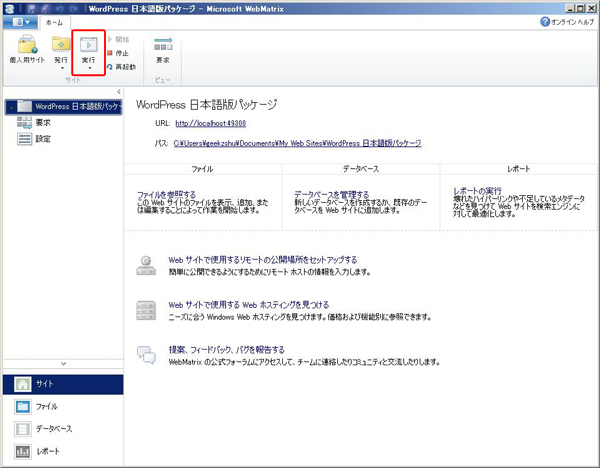Open the 実行 dropdown arrow
The image size is (600, 468).
[x=90, y=68]
